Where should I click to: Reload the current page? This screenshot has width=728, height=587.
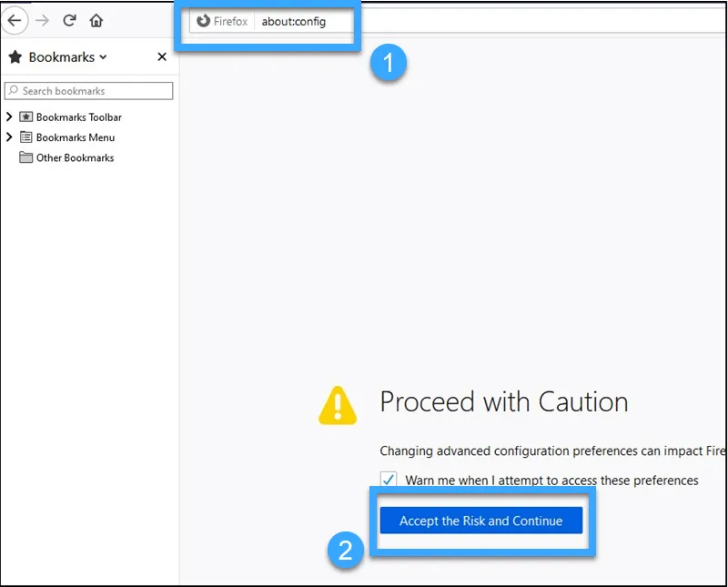click(x=69, y=21)
